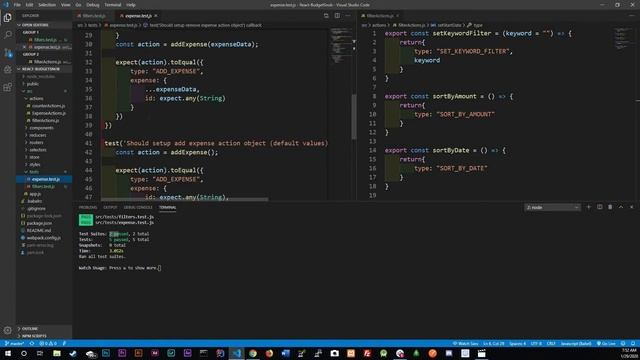Close the expense.test.js editor tab
The image size is (640, 360).
tap(156, 16)
